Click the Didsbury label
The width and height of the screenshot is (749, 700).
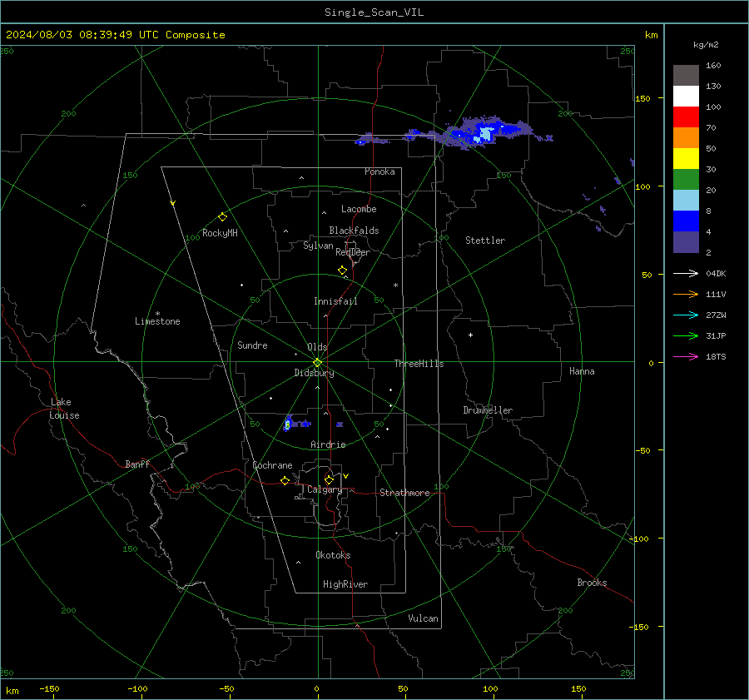[x=314, y=373]
